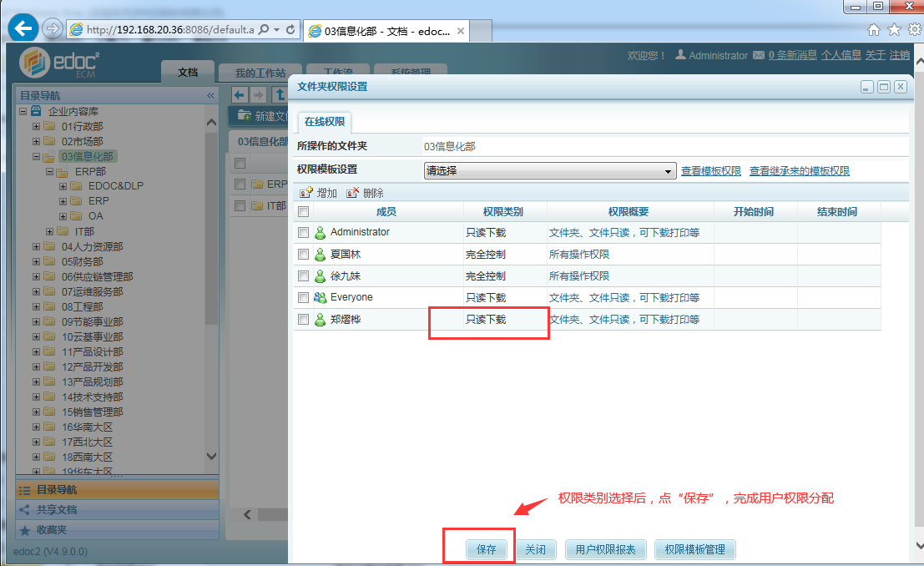Screen dimensions: 924x566
Task: Open browser settings gear icon
Action: pos(914,29)
